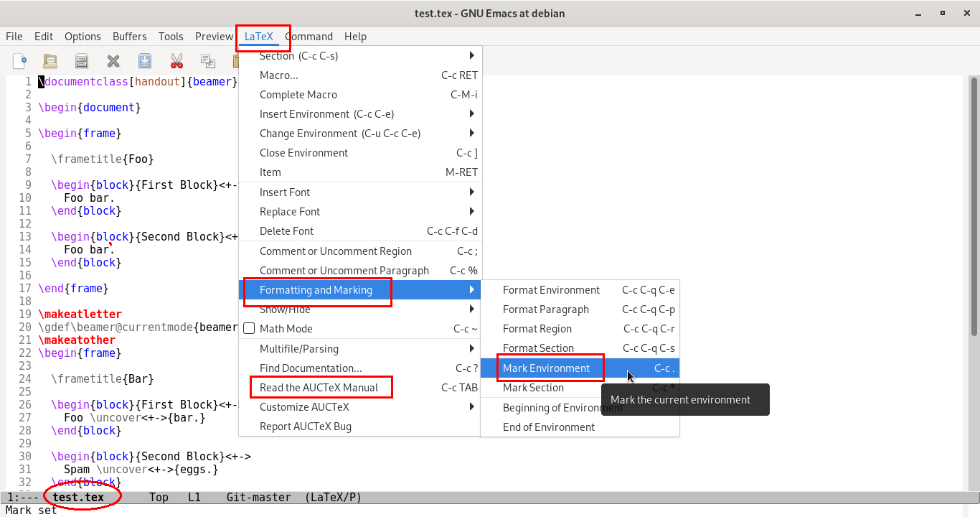This screenshot has width=980, height=517.
Task: Click \end{frame} on line 17
Action: click(x=73, y=288)
